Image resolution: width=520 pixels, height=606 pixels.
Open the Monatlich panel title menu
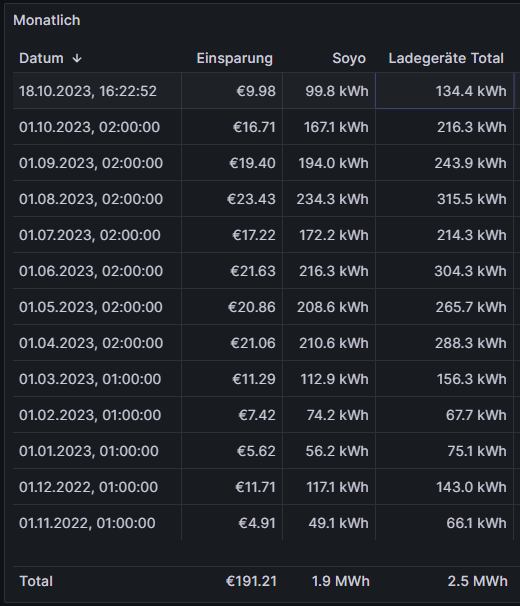[47, 20]
